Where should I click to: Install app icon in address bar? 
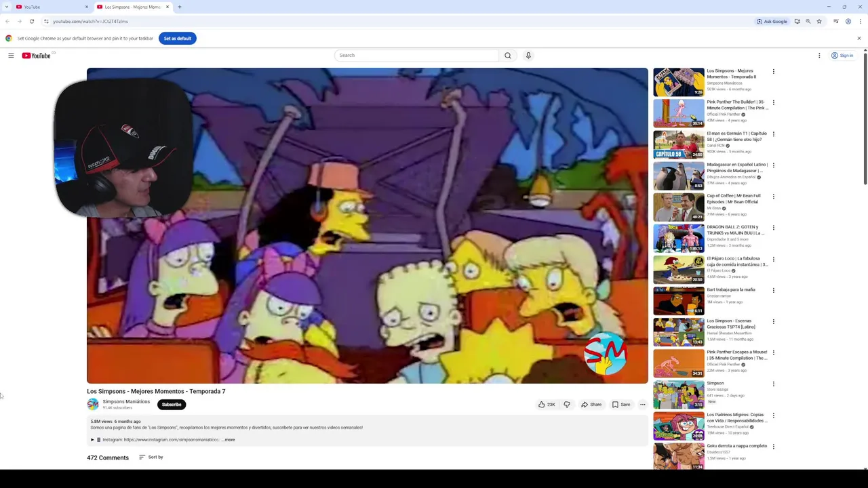click(797, 22)
